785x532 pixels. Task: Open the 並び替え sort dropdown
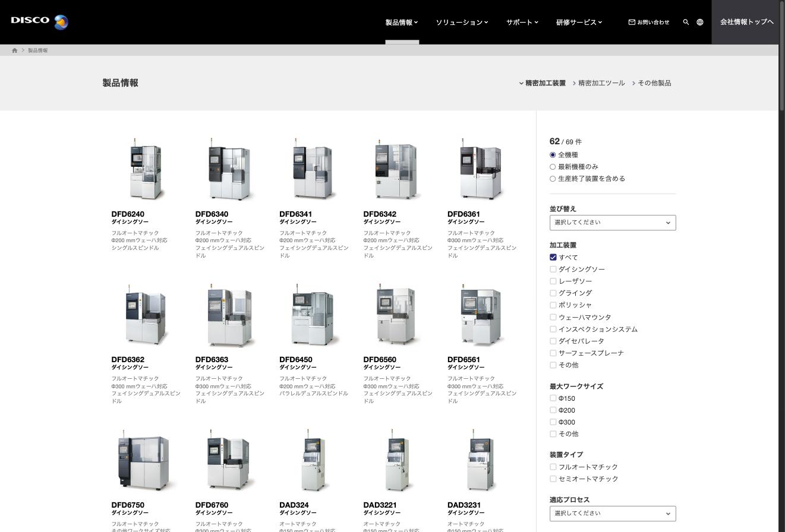613,223
